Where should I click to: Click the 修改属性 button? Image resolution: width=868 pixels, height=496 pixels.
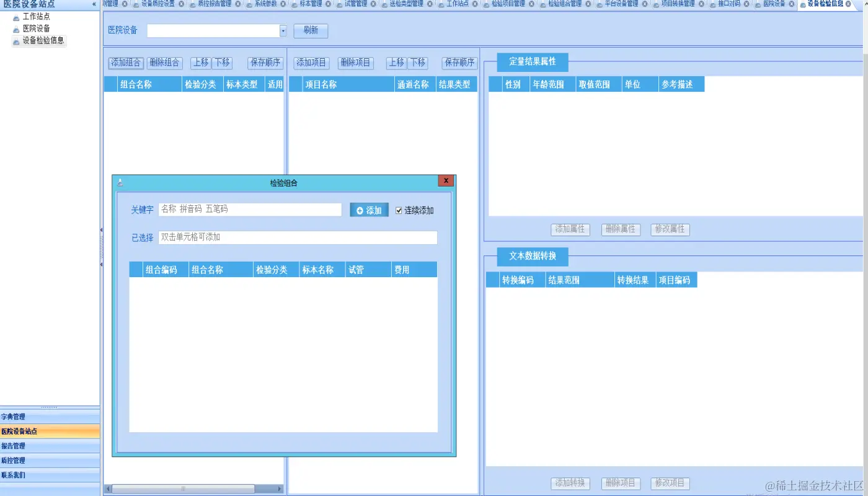click(670, 229)
